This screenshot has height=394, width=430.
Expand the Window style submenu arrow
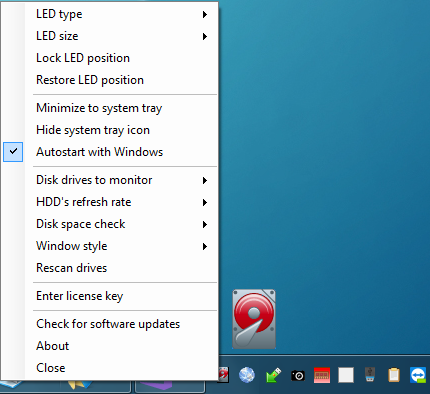(205, 246)
